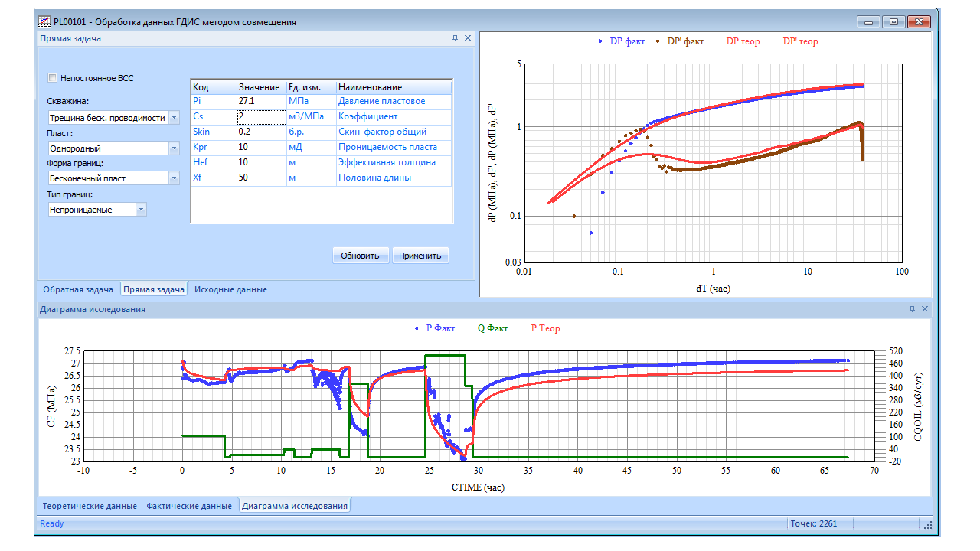Image resolution: width=980 pixels, height=551 pixels.
Task: Open the Скважина dropdown
Action: pyautogui.click(x=174, y=118)
